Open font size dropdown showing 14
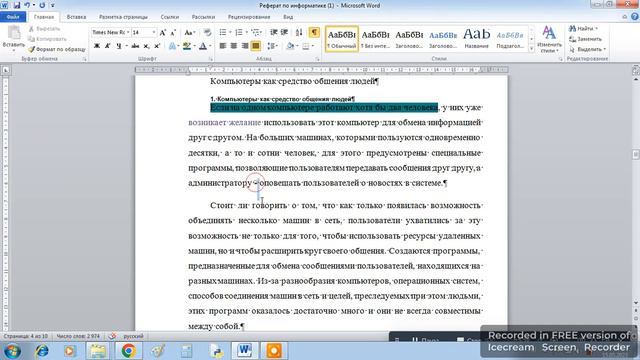 point(153,32)
